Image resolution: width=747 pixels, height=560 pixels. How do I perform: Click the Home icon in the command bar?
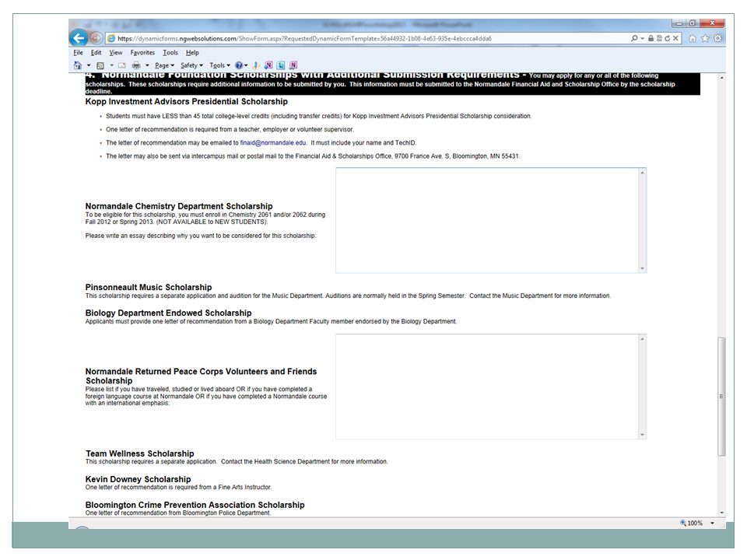(78, 65)
